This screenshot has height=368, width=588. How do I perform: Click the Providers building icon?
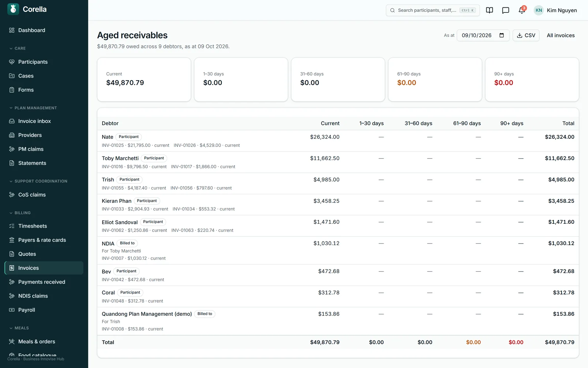pyautogui.click(x=12, y=135)
